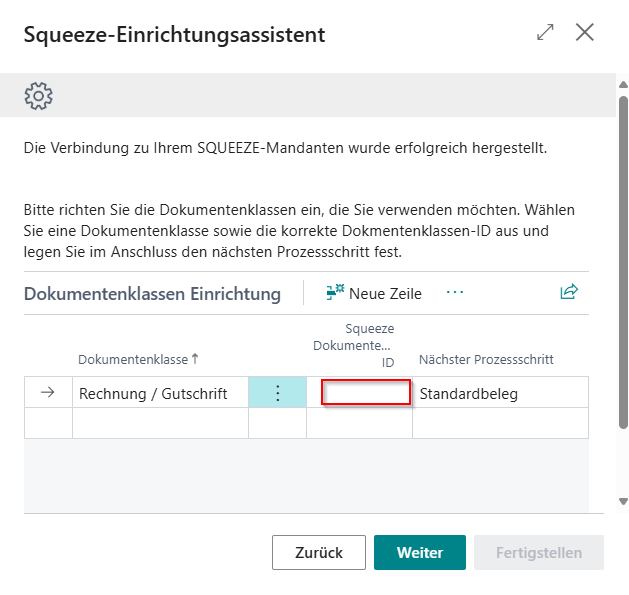The height and width of the screenshot is (595, 629).
Task: Click the Fertigstellen button
Action: 540,552
